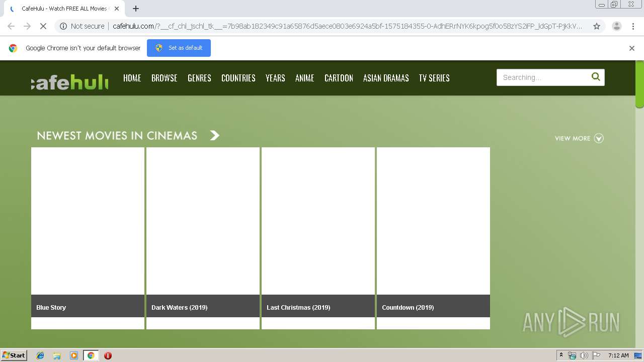Click NEWEST MOVIES IN CINEMAS heading

(x=117, y=136)
